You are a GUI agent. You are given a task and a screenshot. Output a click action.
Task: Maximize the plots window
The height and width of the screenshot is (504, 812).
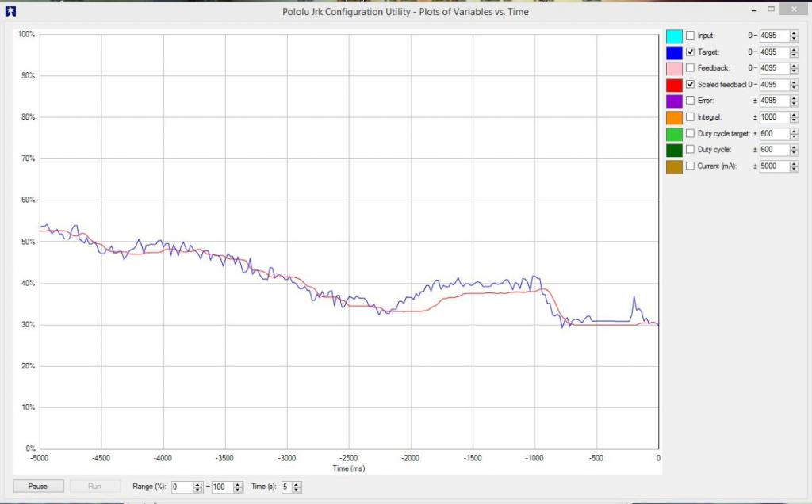[771, 9]
